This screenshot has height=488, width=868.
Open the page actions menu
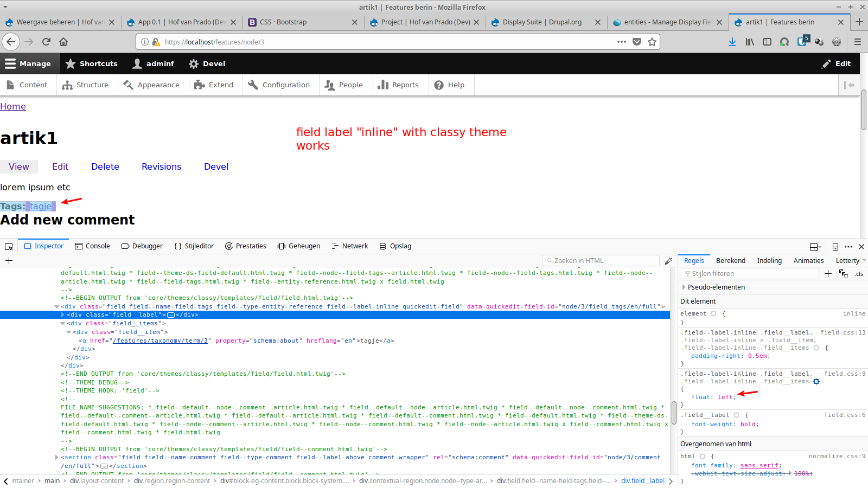(x=622, y=42)
